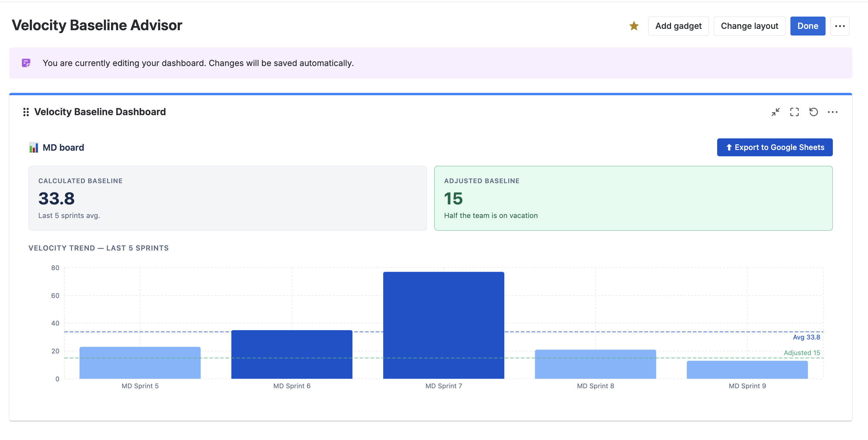
Task: Click the adjusted value 15
Action: [453, 198]
